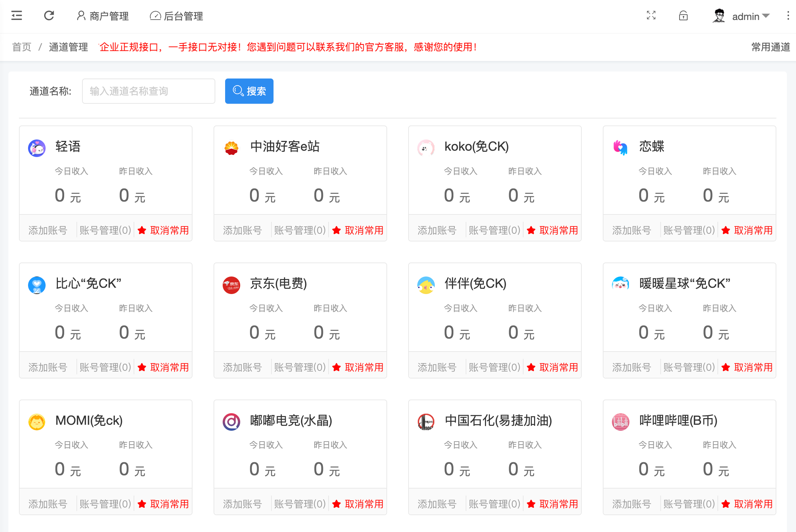Open 账号管理(0) for 伴伴(免CK)
The width and height of the screenshot is (796, 532).
pyautogui.click(x=494, y=367)
